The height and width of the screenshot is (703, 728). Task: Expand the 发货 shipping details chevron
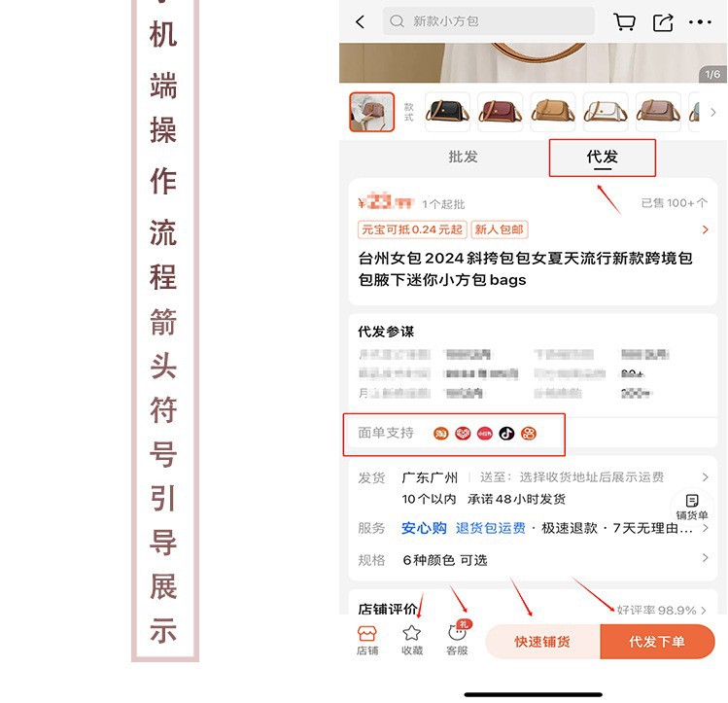point(706,476)
